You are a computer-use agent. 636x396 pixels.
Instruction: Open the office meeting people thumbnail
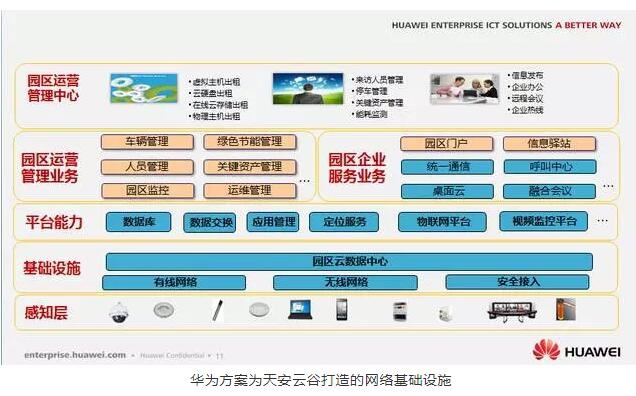(465, 89)
